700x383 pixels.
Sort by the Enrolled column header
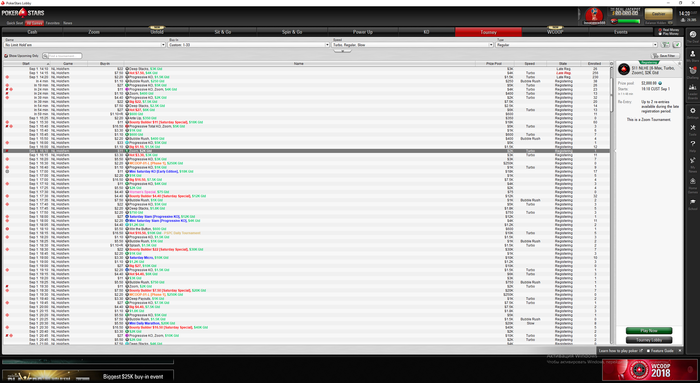coord(594,64)
